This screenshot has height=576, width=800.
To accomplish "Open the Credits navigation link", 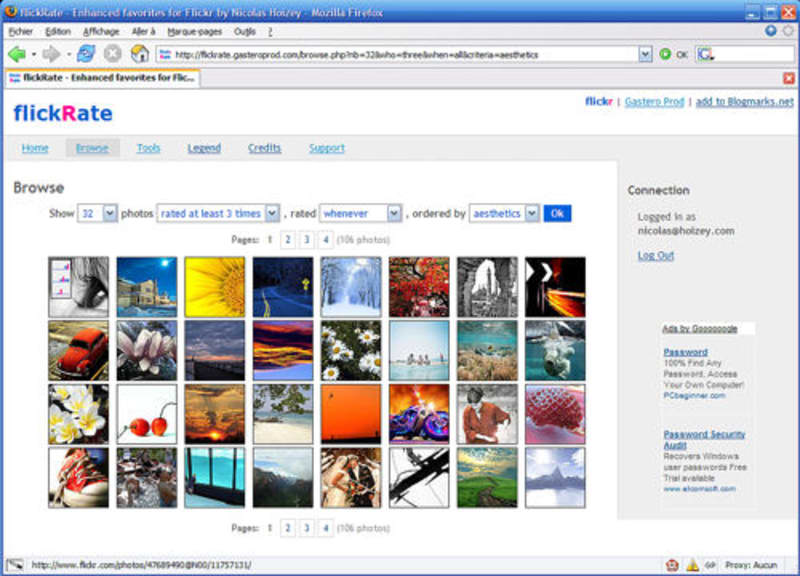I will pyautogui.click(x=264, y=148).
